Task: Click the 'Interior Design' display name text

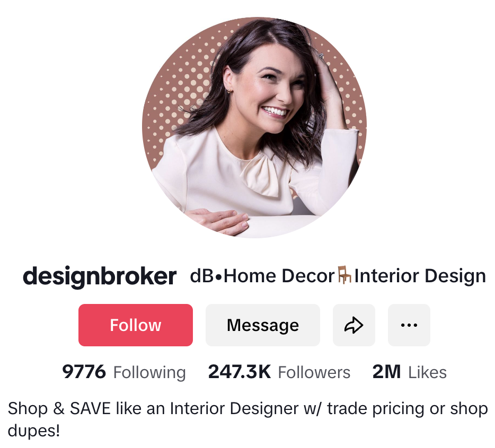Action: (x=420, y=276)
